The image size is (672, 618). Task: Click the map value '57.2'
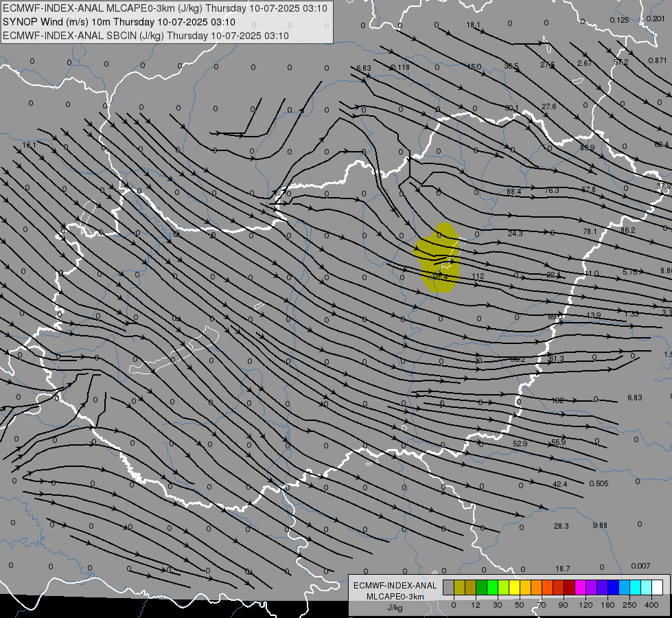coord(621,62)
